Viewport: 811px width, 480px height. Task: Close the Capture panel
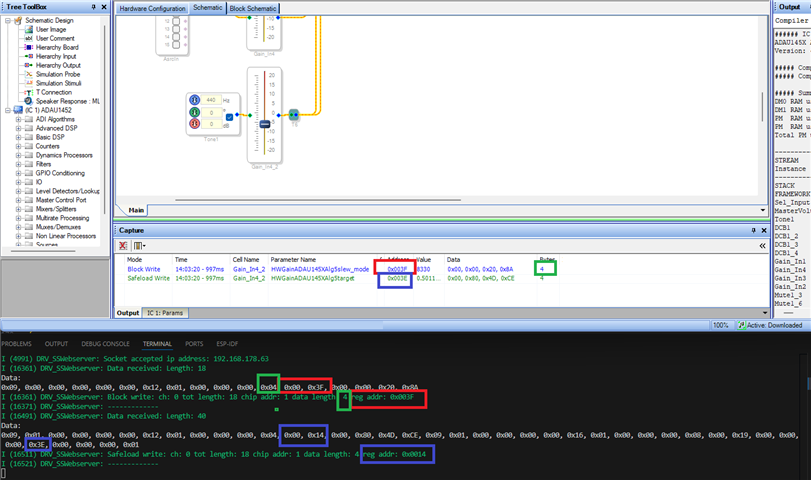click(x=764, y=231)
